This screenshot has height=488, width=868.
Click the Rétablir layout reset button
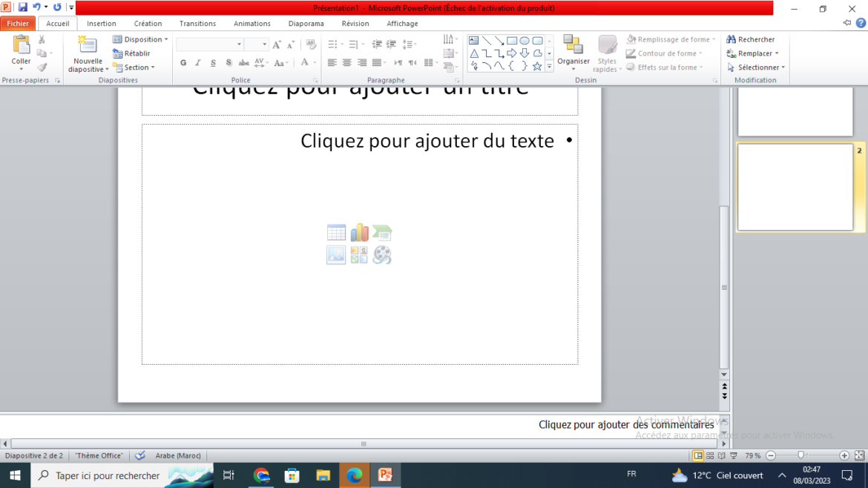[x=131, y=53]
